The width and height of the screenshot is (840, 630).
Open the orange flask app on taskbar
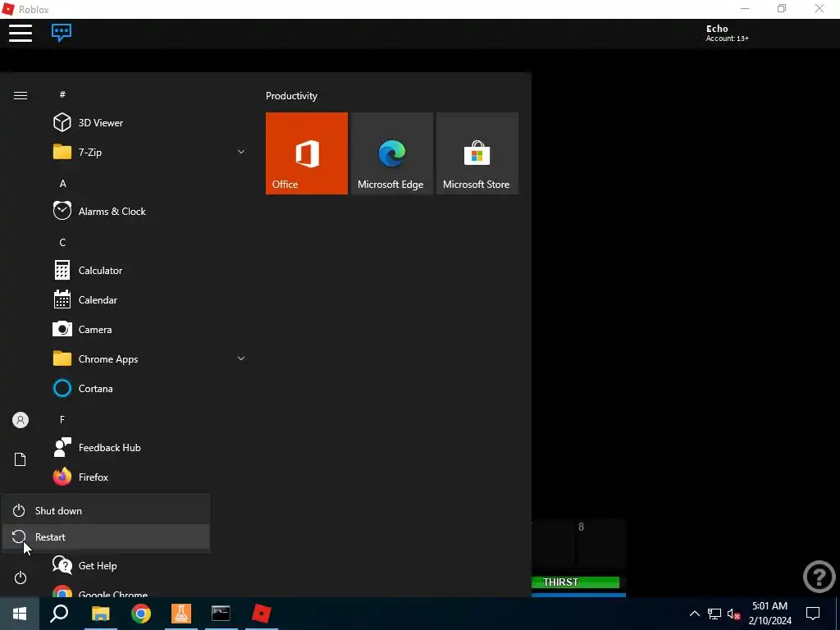click(181, 614)
